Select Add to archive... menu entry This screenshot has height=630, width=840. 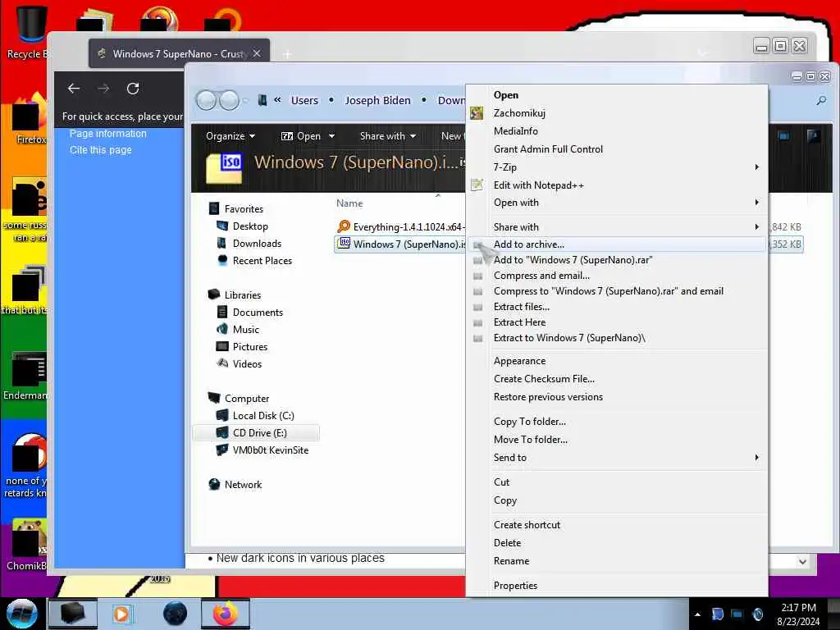point(617,244)
